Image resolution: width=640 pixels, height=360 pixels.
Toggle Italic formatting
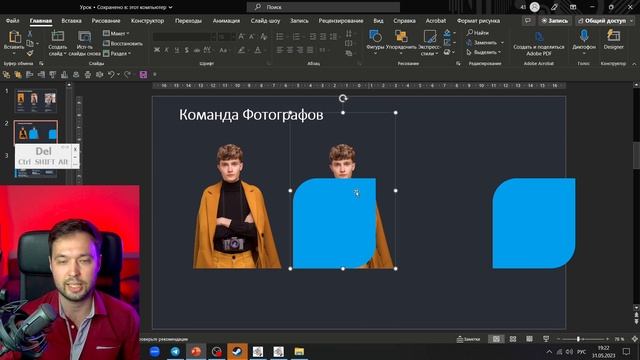tap(167, 50)
